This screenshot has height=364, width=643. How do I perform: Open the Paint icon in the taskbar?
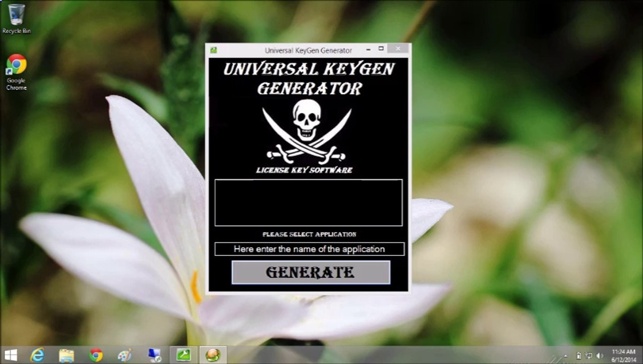click(125, 355)
